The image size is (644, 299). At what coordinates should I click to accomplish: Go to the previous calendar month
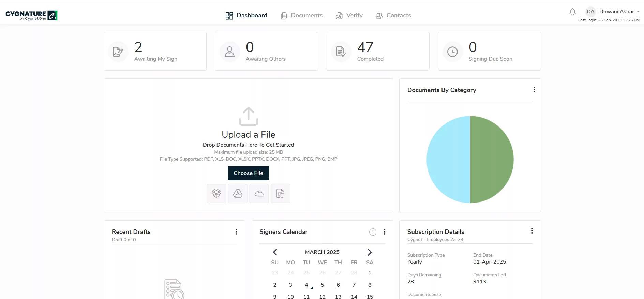pos(275,252)
